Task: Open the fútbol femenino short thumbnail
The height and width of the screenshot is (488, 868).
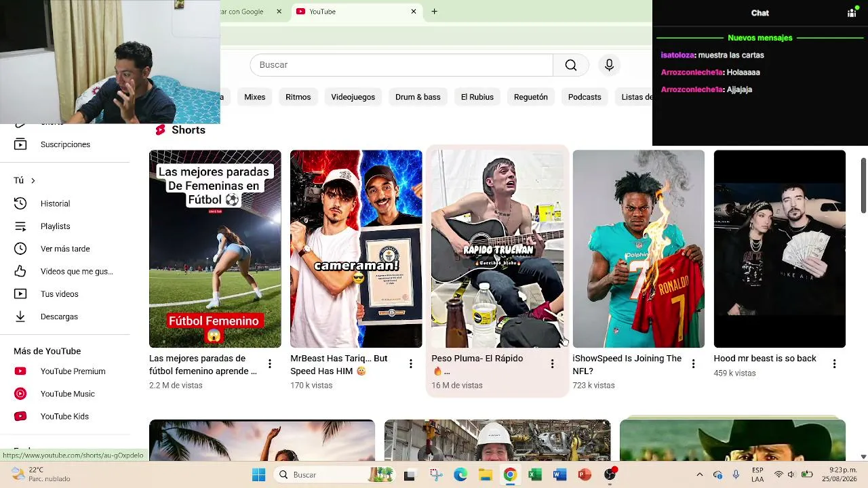Action: (x=215, y=249)
